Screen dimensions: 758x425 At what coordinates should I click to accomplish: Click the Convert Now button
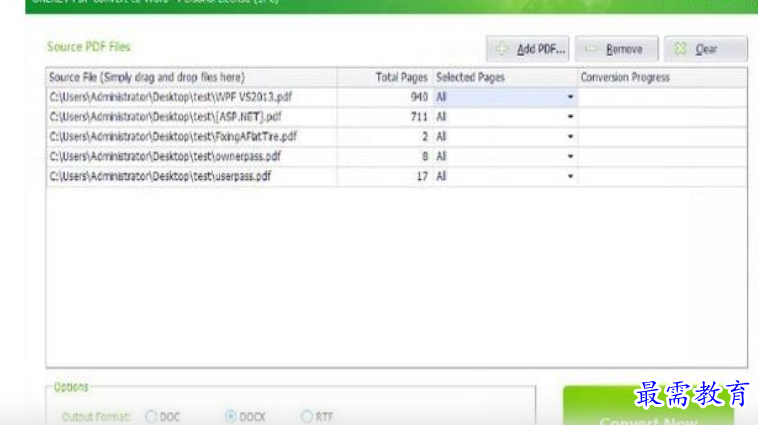coord(648,406)
